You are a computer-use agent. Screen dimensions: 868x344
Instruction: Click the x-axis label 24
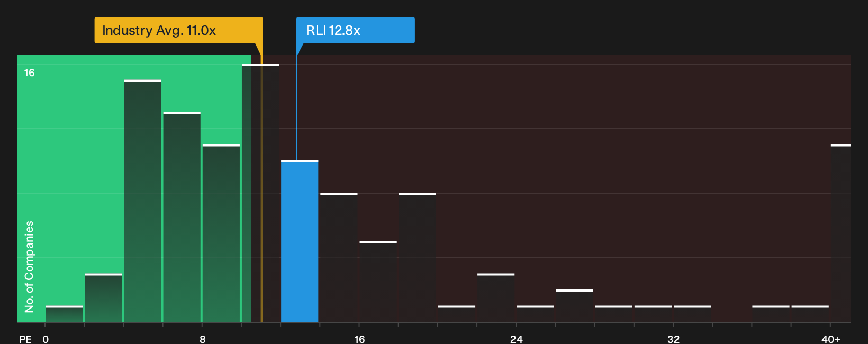pos(517,339)
